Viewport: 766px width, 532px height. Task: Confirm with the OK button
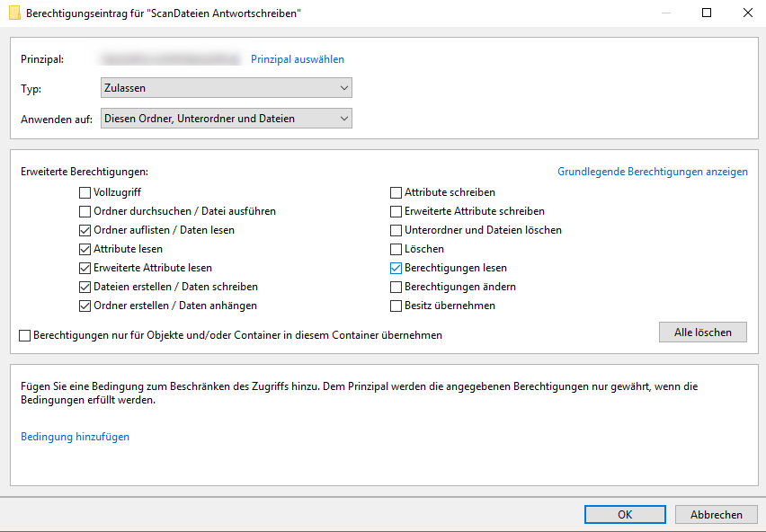pyautogui.click(x=625, y=514)
